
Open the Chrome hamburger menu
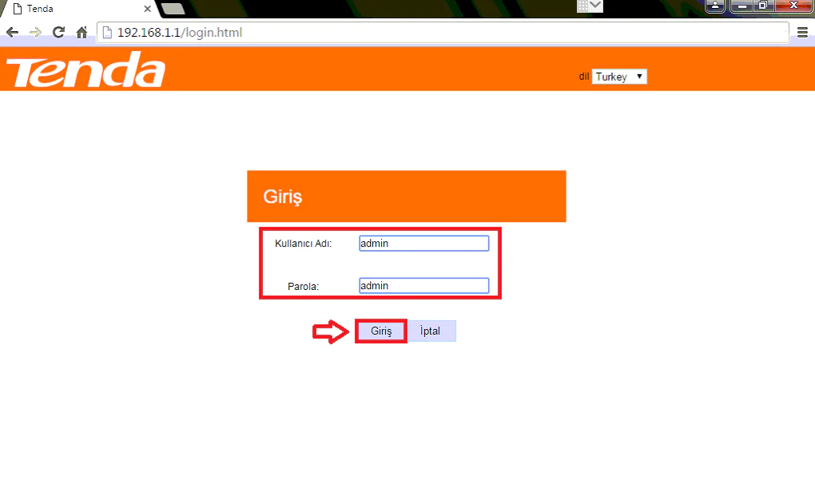pos(802,33)
